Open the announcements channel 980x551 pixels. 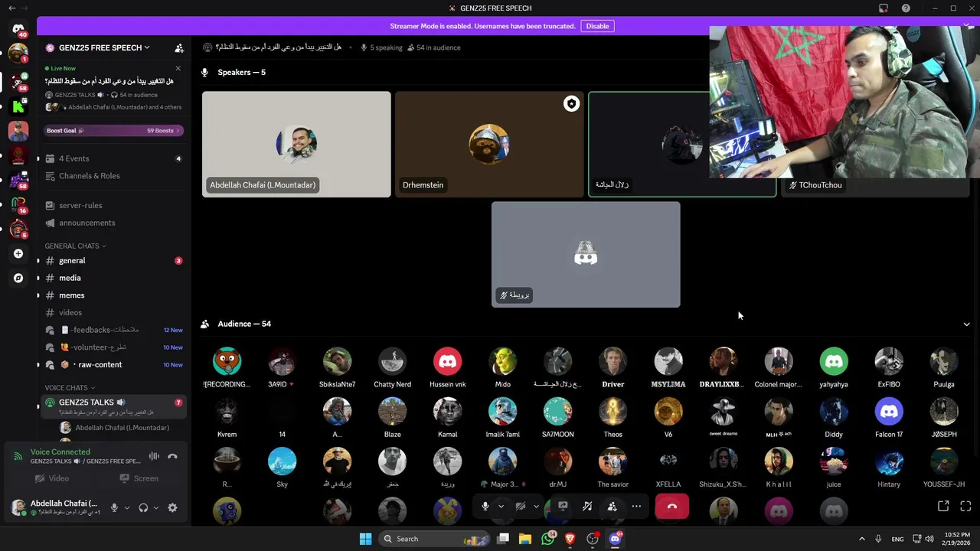click(113, 223)
